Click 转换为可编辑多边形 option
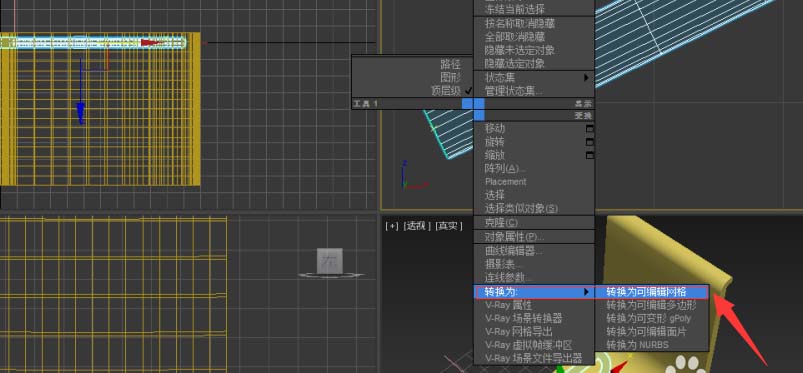The height and width of the screenshot is (373, 803). (651, 305)
